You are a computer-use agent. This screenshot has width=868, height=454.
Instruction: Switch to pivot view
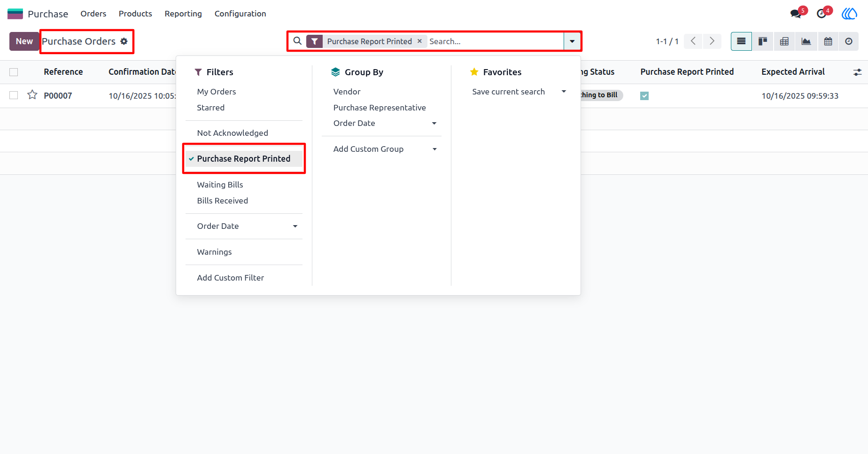tap(784, 41)
